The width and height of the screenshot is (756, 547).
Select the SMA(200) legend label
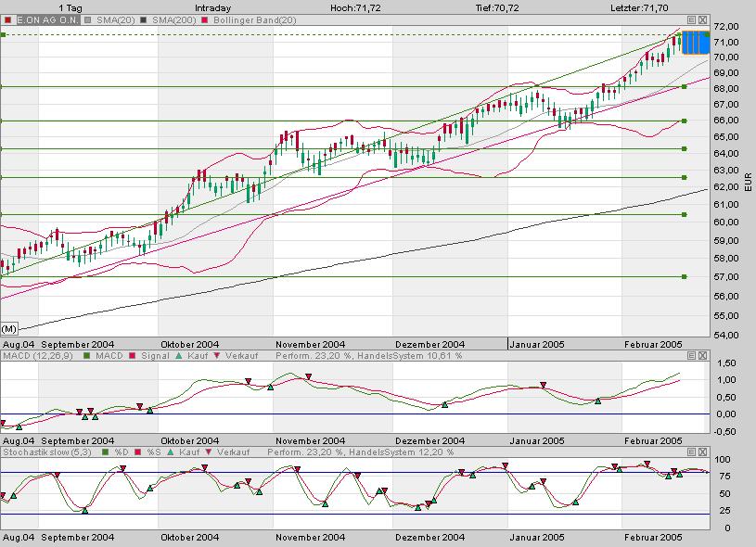pos(174,20)
